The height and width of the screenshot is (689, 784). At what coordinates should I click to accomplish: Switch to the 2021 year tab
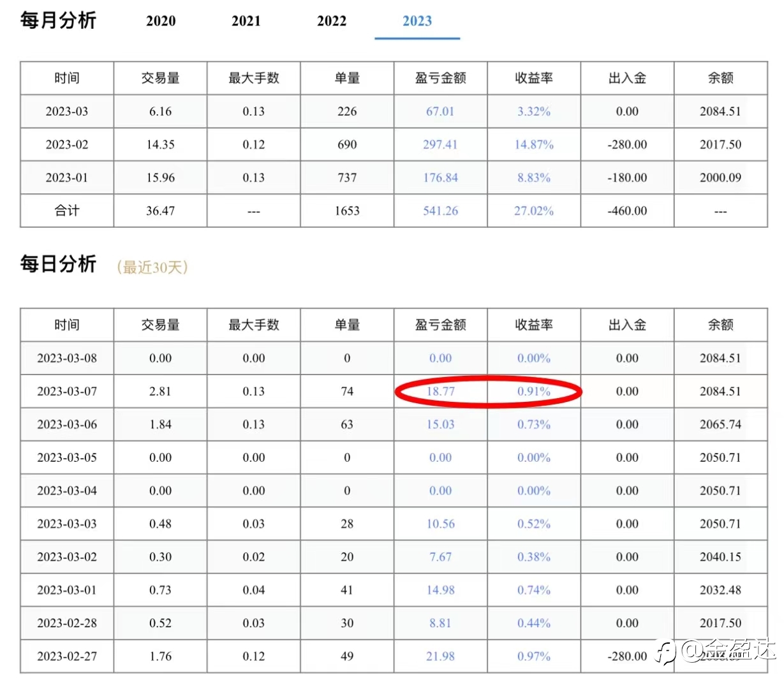click(x=246, y=21)
